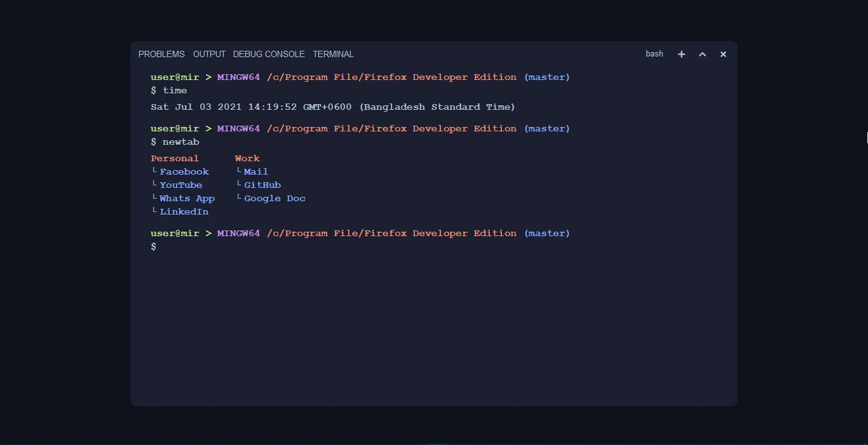Click the date output line 'Sat Jul 03 2021'
Image resolution: width=868 pixels, height=445 pixels.
333,107
